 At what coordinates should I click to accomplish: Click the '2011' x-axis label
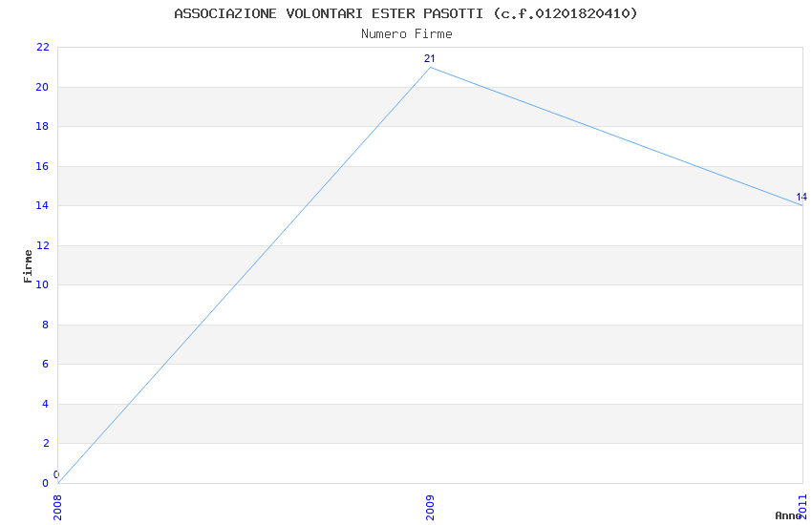tap(802, 507)
